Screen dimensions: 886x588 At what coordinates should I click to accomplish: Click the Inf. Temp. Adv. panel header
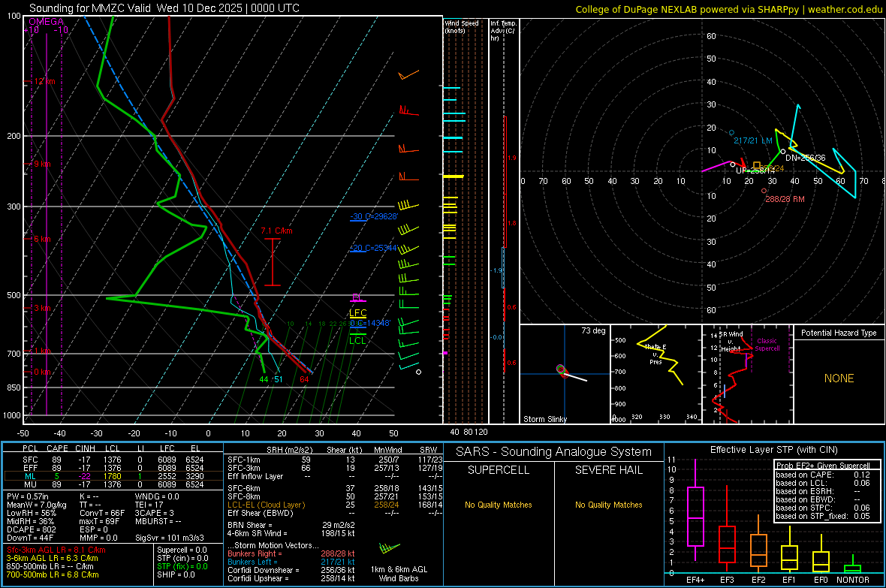(503, 31)
